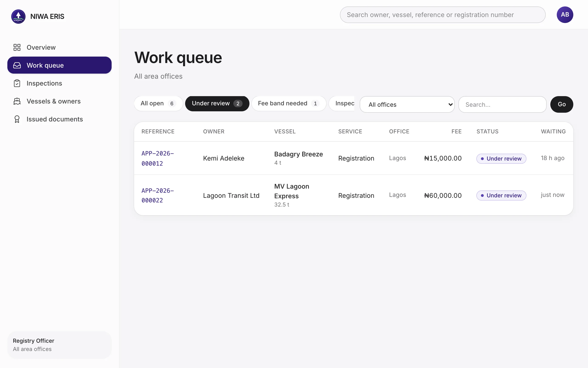
Task: Click Under review badge for Badagry Breeze
Action: [501, 159]
